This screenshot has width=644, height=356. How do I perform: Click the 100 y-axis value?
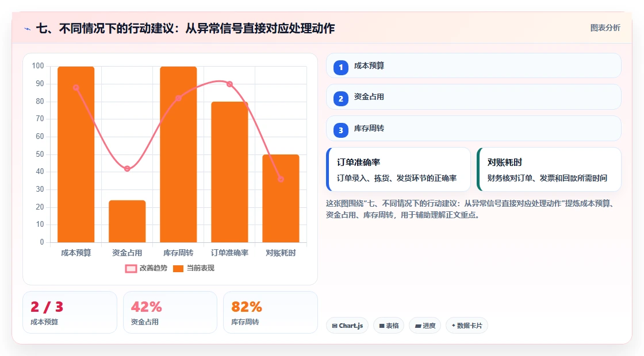pyautogui.click(x=38, y=66)
